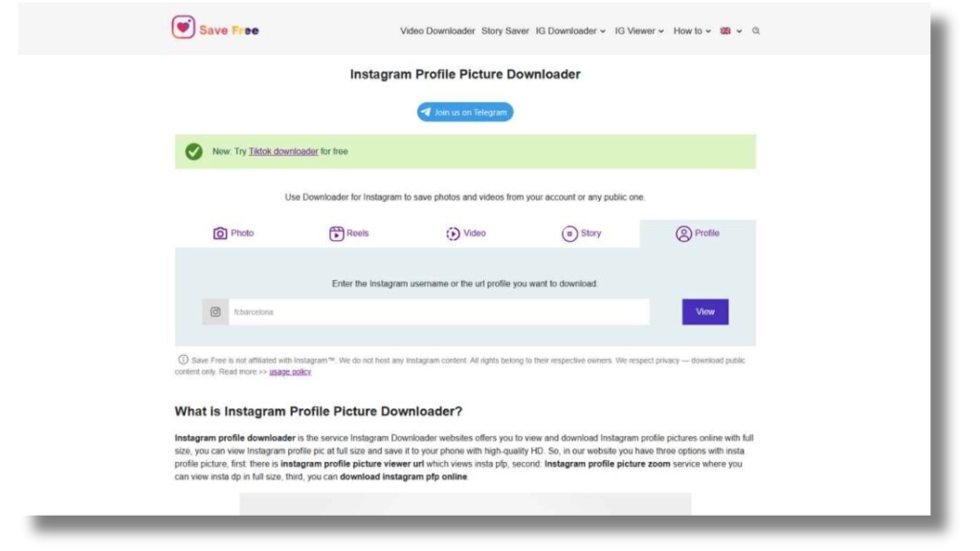Screen dimensions: 980x551
Task: Expand the How to dropdown menu
Action: pyautogui.click(x=692, y=31)
